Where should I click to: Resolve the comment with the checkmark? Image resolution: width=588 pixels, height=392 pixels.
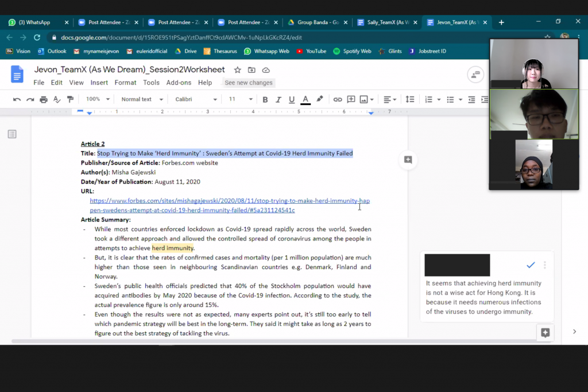[x=531, y=265]
